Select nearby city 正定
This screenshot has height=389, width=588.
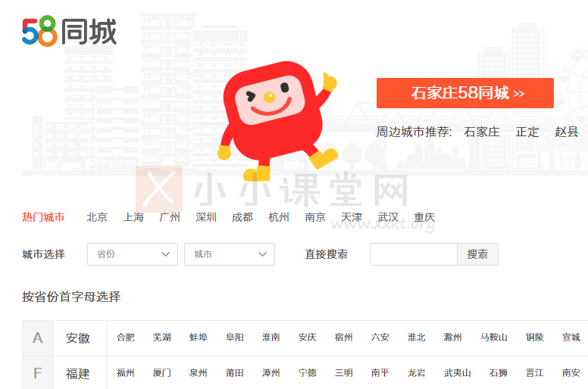click(527, 132)
